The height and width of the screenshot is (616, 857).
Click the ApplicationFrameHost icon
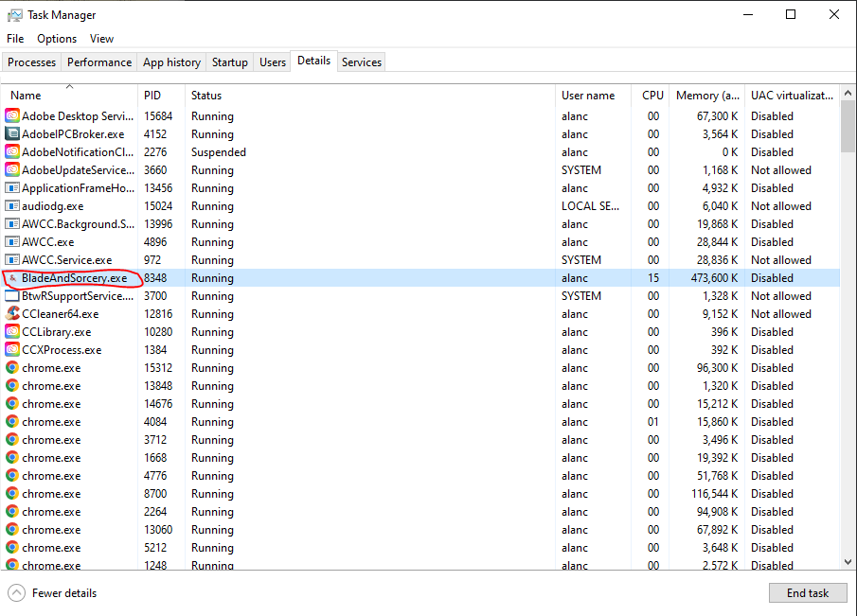pyautogui.click(x=12, y=188)
